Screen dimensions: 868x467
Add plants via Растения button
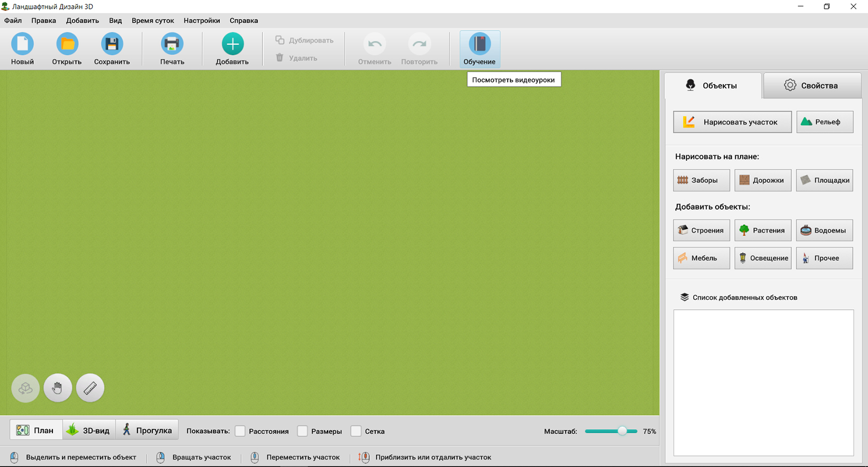(763, 230)
